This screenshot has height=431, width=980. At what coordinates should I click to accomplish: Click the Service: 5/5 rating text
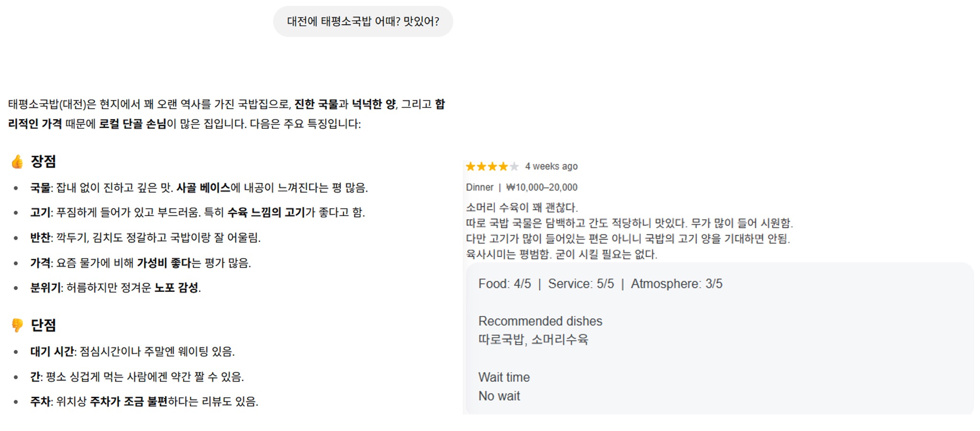point(581,284)
